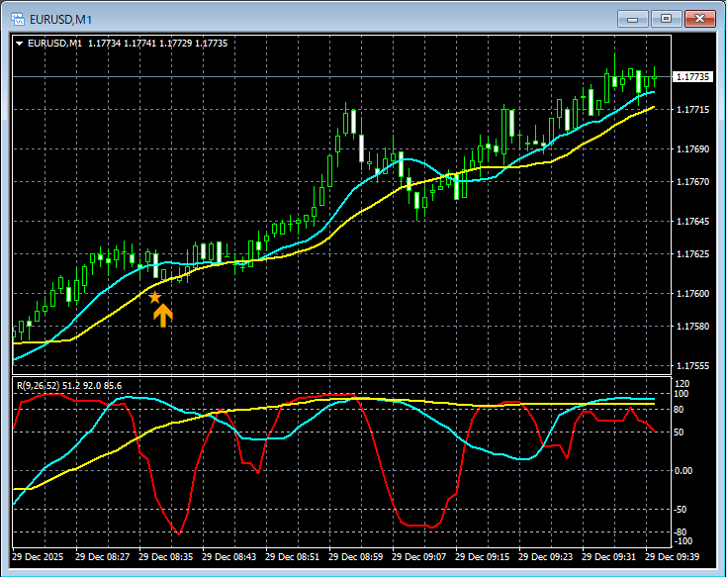Click the 29 Dec 09:23 time label
728x577 pixels.
tap(546, 556)
